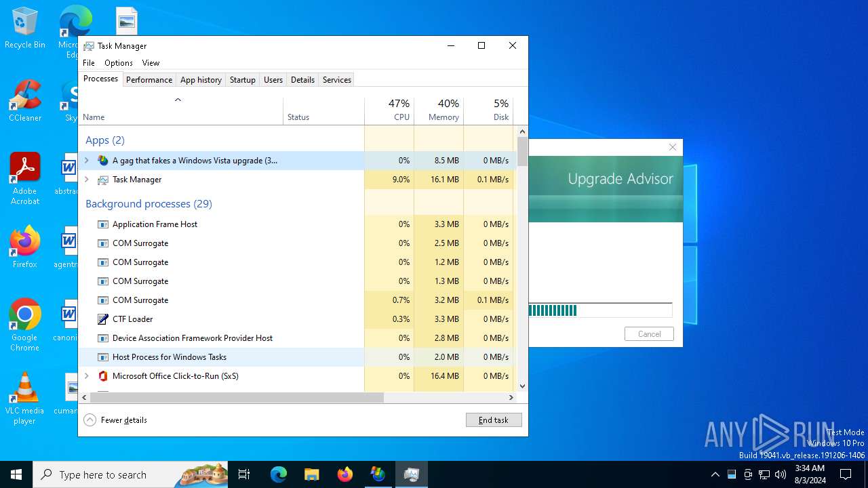Open Adobe Acrobat desktop shortcut
The height and width of the screenshot is (488, 868).
[x=25, y=179]
